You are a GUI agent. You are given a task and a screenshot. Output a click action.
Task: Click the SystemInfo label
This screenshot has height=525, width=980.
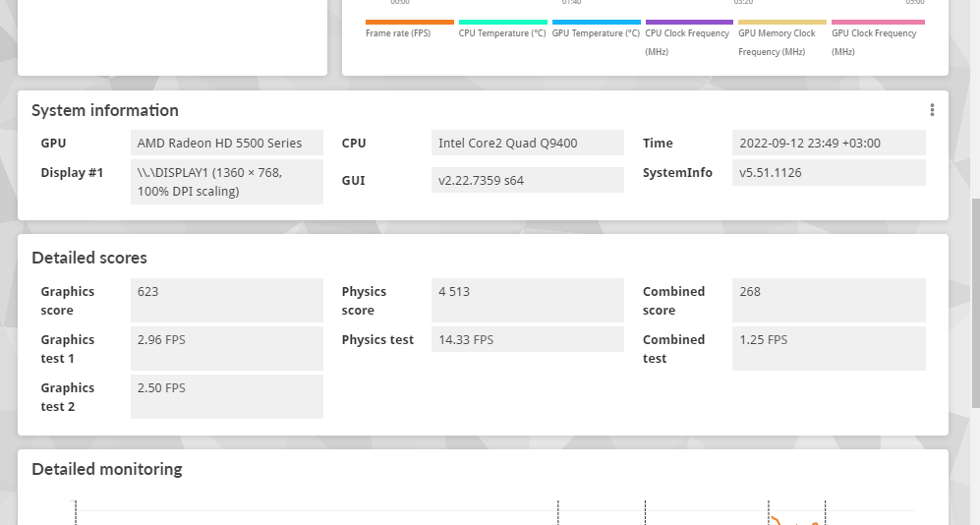pos(677,172)
